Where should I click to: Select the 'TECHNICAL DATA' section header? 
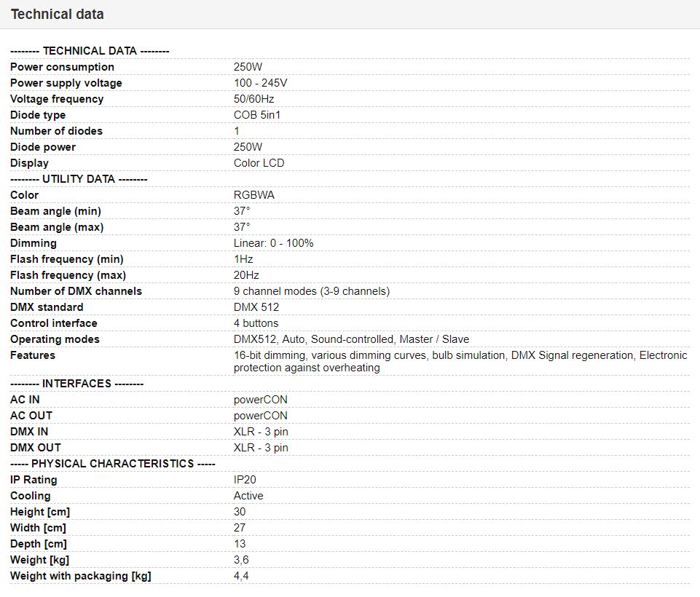pos(90,51)
